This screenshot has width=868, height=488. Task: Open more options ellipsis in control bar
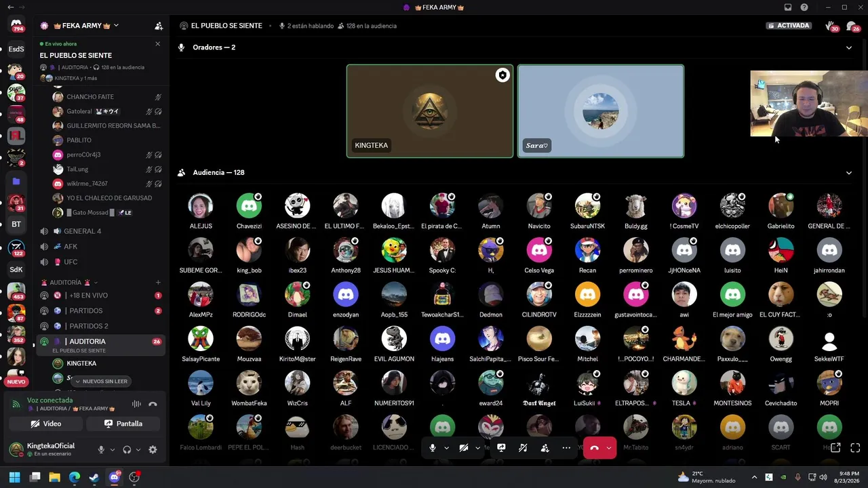tap(566, 447)
